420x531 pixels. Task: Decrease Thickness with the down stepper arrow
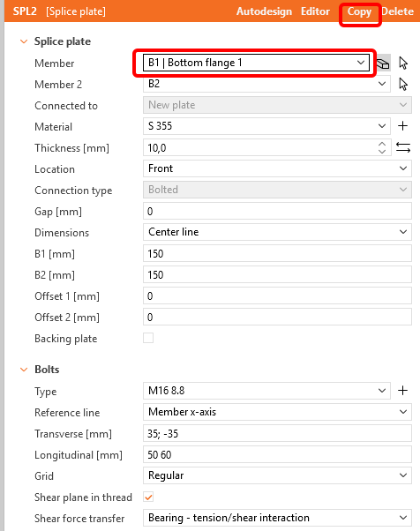(x=382, y=152)
